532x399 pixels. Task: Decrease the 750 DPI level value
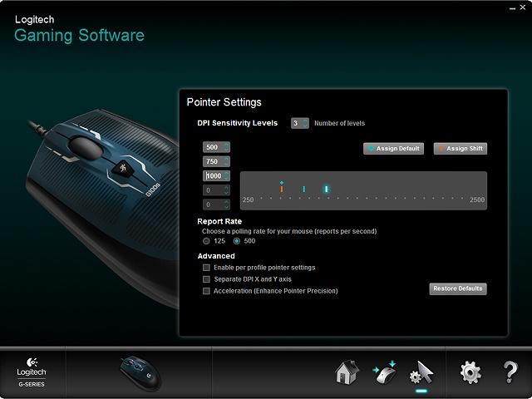point(226,164)
